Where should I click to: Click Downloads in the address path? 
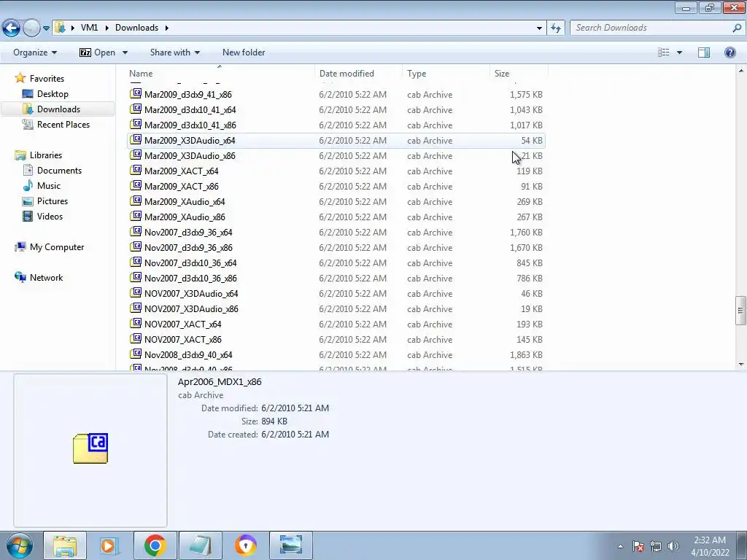(136, 28)
